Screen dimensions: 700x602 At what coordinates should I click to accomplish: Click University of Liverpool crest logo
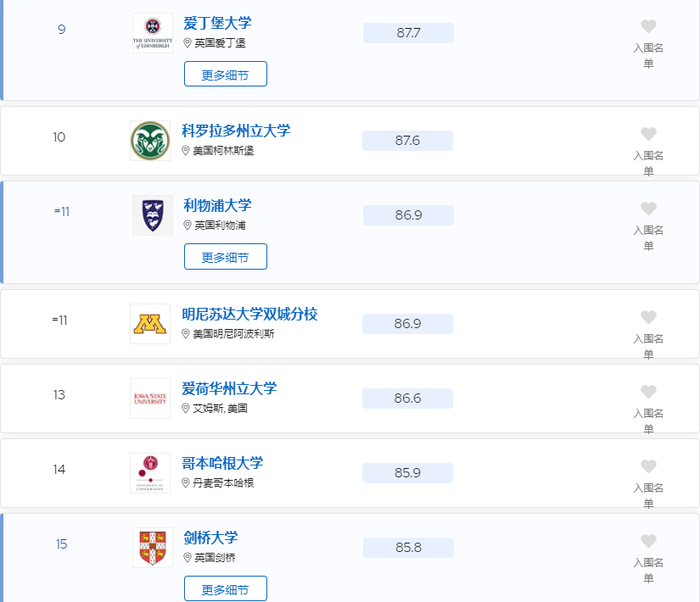153,215
